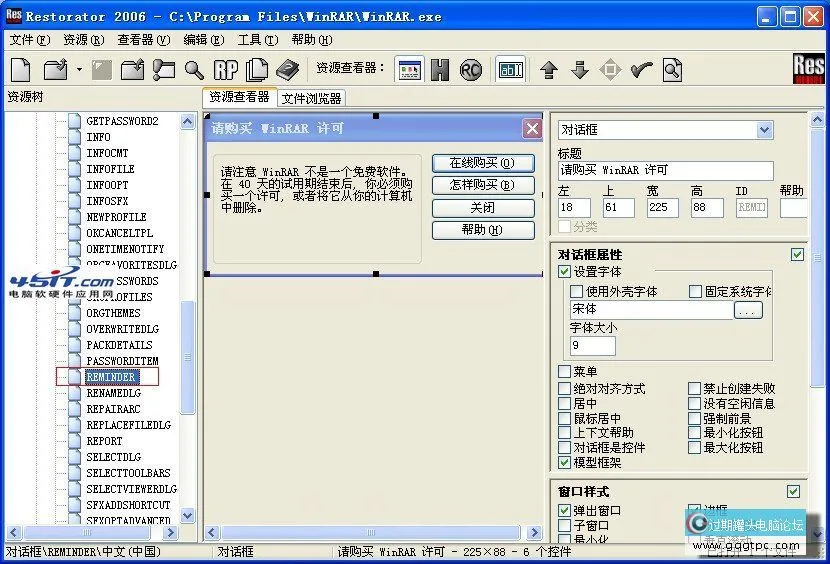Select REPLACEFILEDLG tree entry

[x=129, y=425]
